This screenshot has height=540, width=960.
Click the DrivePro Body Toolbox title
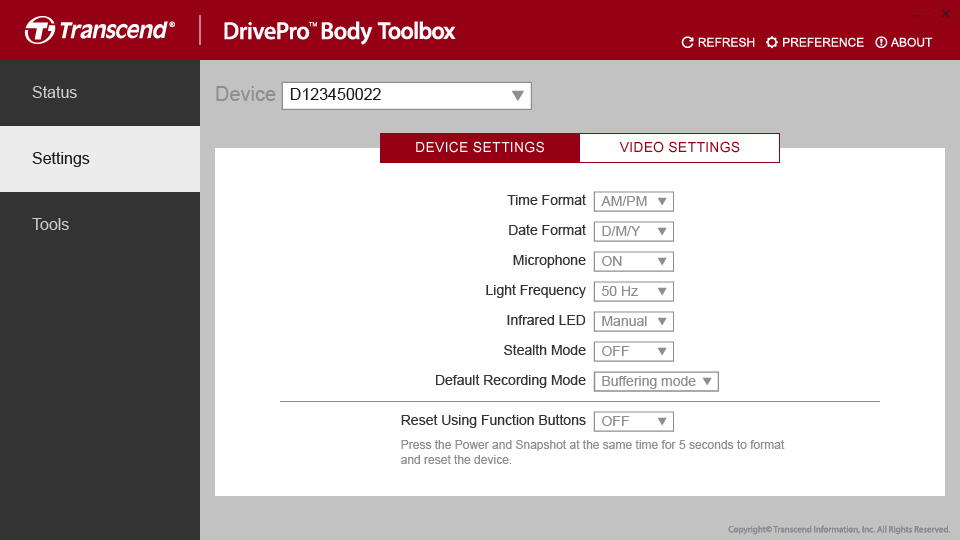tap(339, 31)
